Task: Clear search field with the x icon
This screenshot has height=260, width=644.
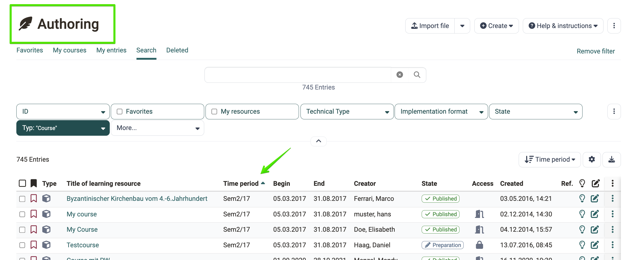Action: coord(400,75)
